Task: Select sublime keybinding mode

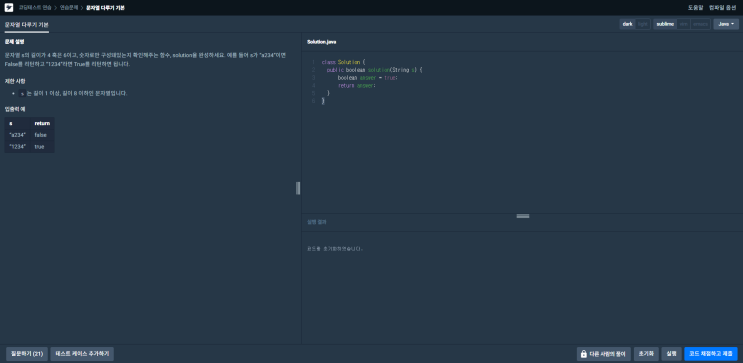Action: [x=665, y=24]
